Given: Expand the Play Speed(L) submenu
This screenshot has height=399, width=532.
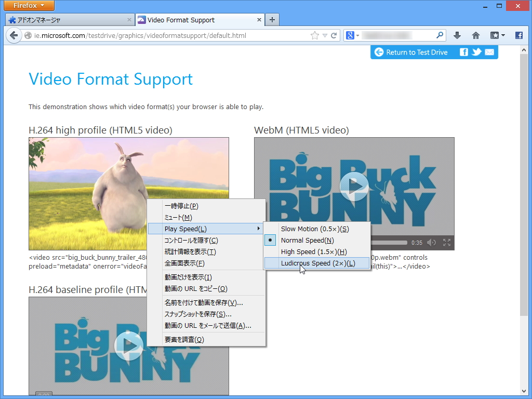Looking at the screenshot, I should tap(206, 229).
